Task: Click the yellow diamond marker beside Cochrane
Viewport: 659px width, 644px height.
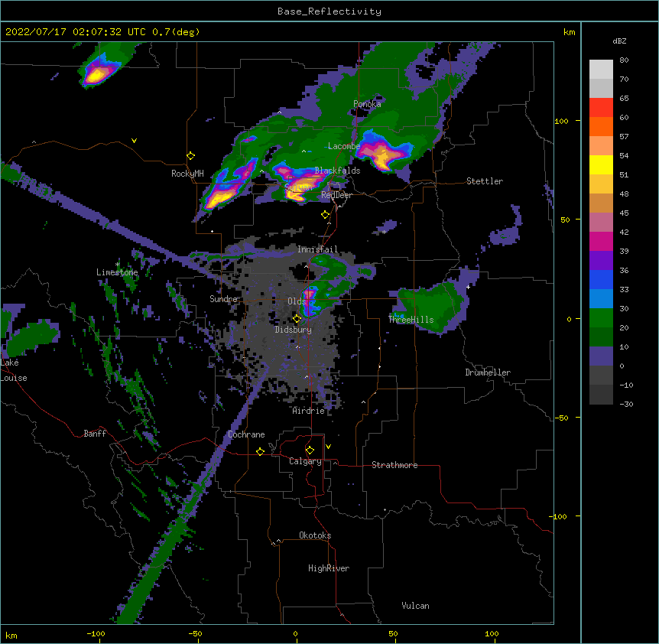Action: (x=260, y=451)
